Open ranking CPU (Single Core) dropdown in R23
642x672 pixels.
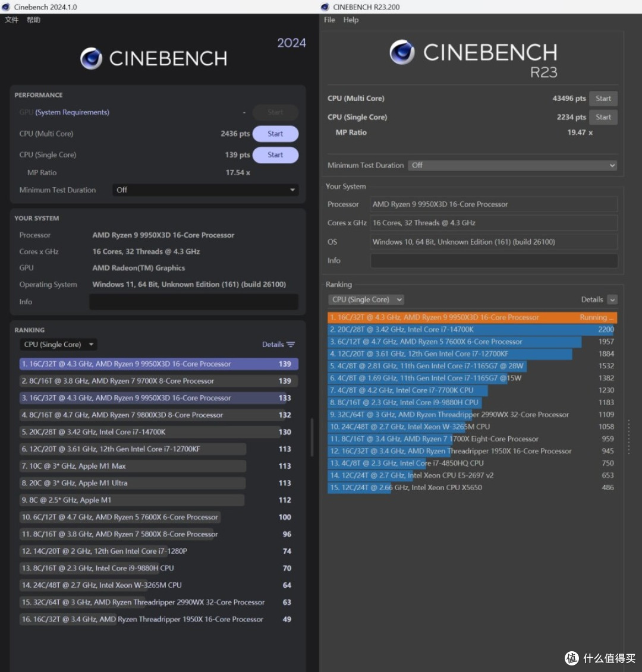(x=366, y=299)
